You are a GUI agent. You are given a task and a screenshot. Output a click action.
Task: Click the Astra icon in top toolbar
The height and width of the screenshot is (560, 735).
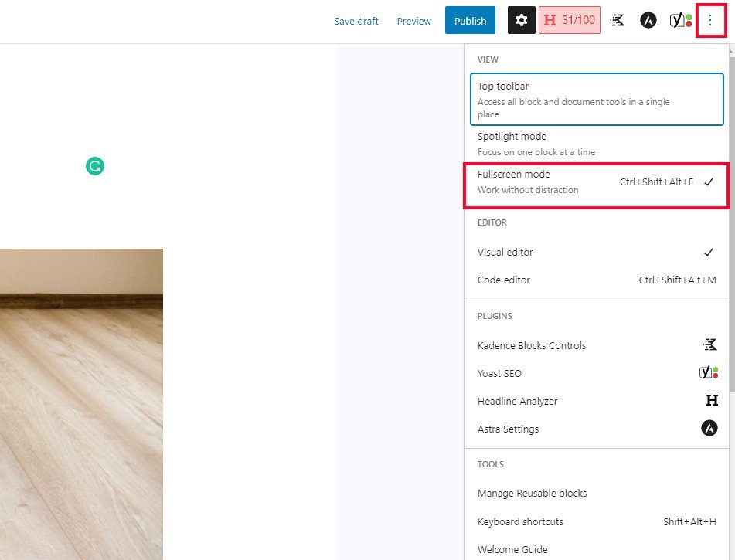[x=648, y=21]
